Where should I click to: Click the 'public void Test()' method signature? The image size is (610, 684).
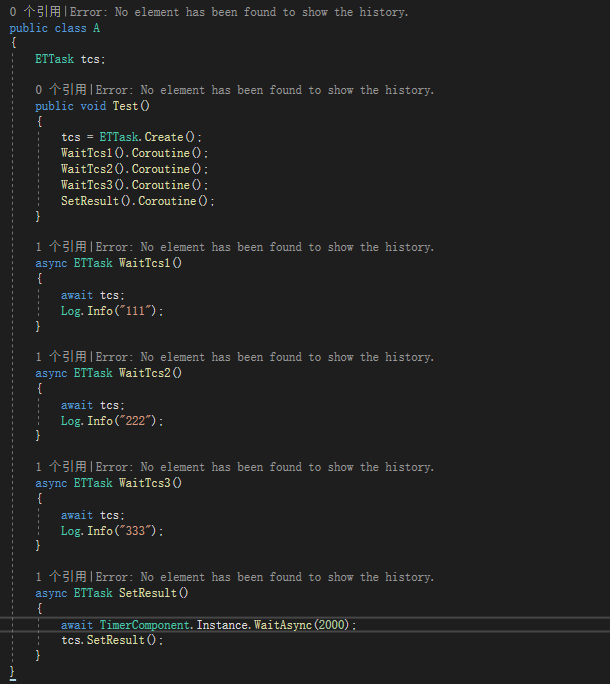93,106
